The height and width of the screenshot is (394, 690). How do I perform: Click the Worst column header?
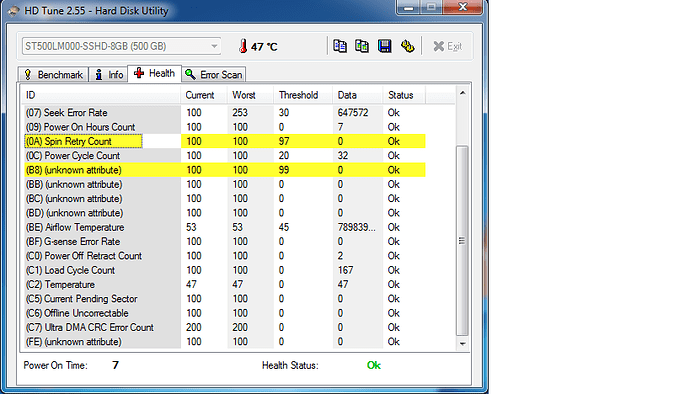point(250,95)
